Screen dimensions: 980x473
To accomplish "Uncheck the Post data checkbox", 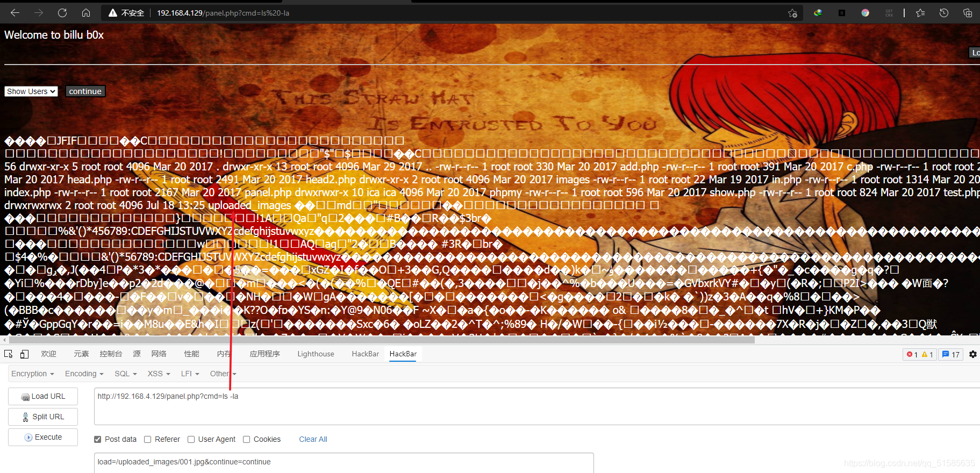I will (97, 439).
